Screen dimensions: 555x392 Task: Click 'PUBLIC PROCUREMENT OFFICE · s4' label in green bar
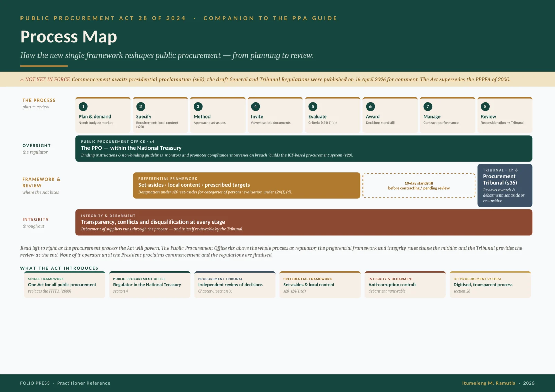(x=118, y=142)
